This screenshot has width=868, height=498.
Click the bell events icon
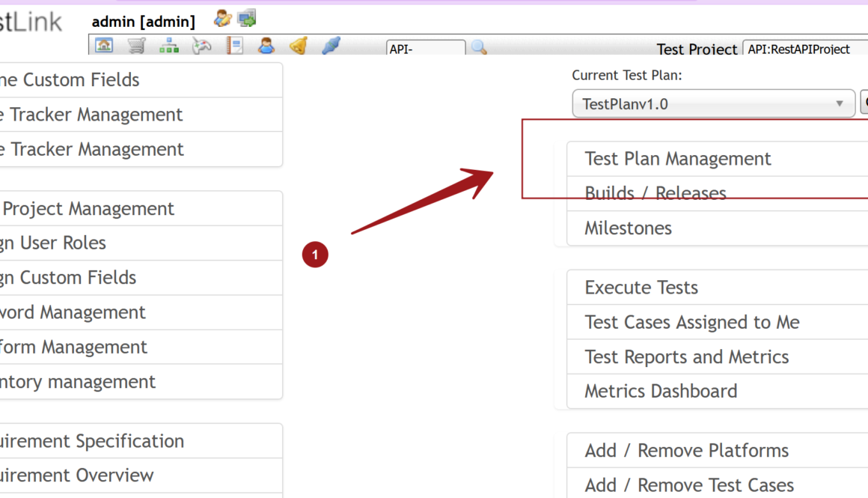(299, 46)
